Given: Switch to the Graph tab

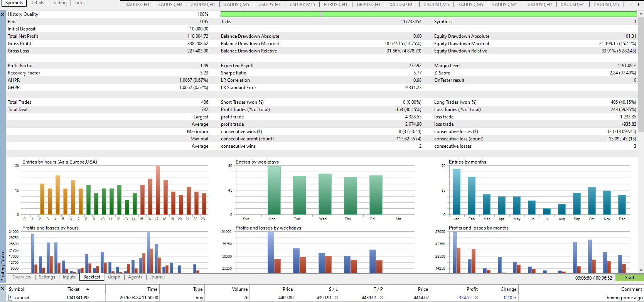Looking at the screenshot, I should click(x=114, y=277).
